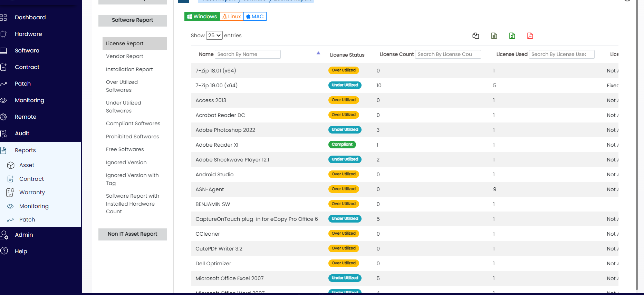
Task: Click the Warranty icon under Reports
Action: (10, 193)
